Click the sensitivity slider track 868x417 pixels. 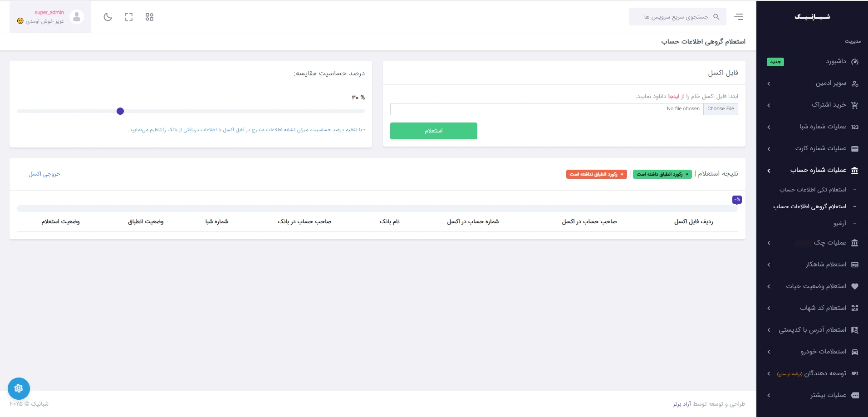point(191,111)
